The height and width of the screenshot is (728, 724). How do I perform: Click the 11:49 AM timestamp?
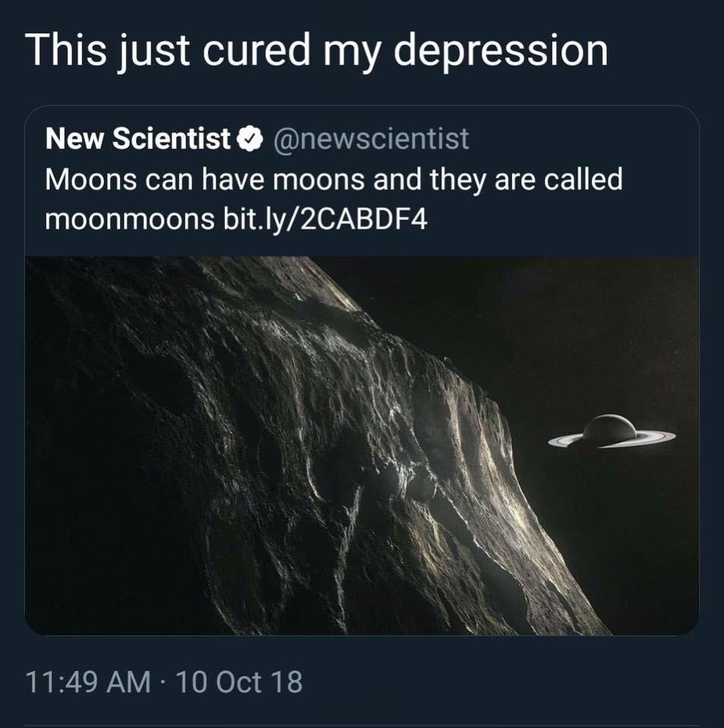coord(88,682)
